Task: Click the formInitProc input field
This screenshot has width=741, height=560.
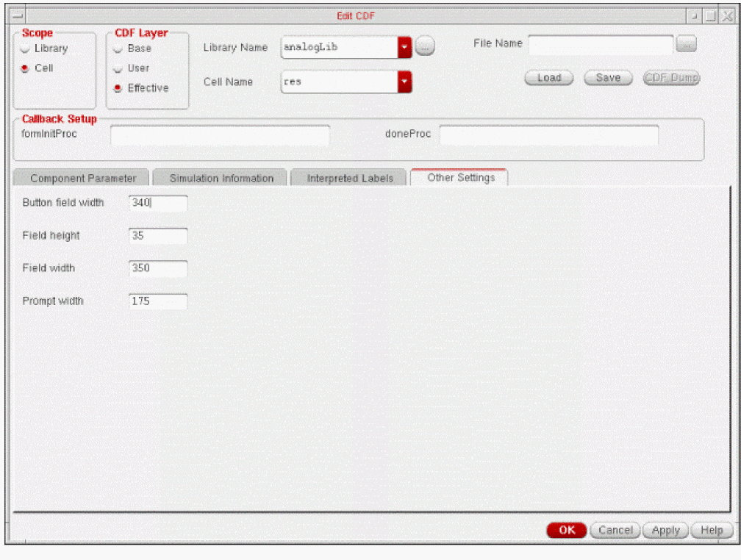Action: coord(221,135)
